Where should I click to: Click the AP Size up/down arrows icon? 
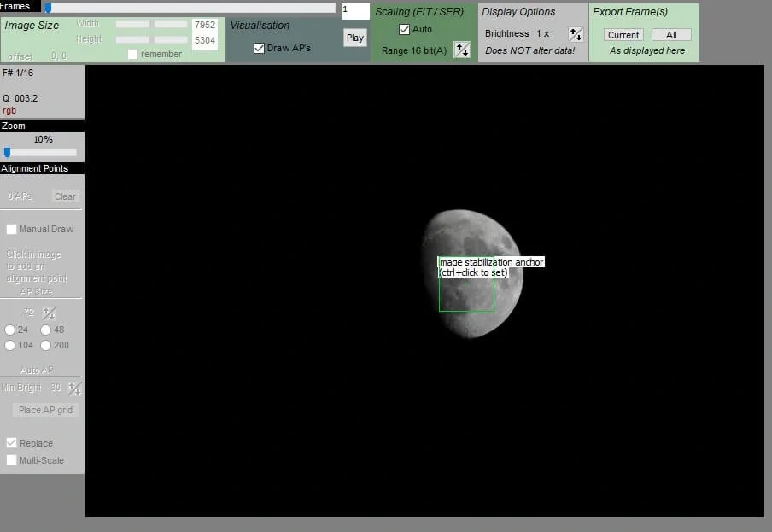pos(50,313)
